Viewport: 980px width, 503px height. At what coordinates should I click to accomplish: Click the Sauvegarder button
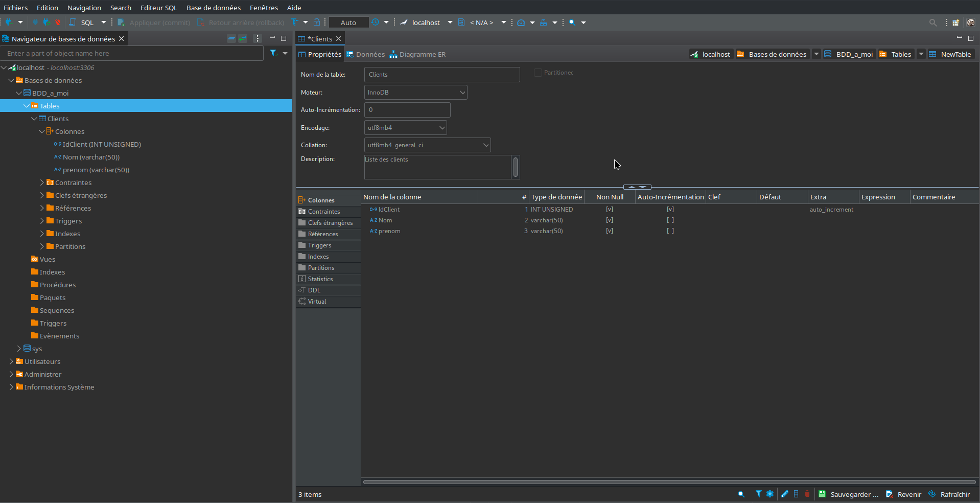pyautogui.click(x=849, y=494)
